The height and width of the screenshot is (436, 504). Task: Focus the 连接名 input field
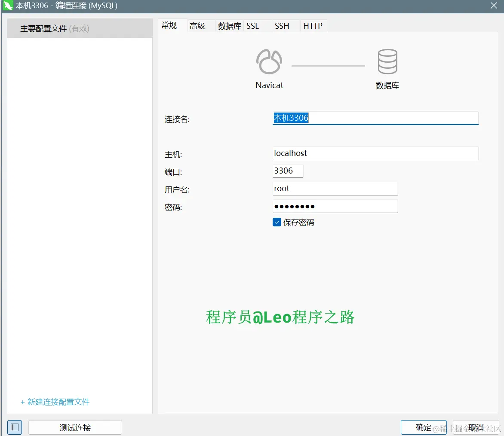click(375, 118)
